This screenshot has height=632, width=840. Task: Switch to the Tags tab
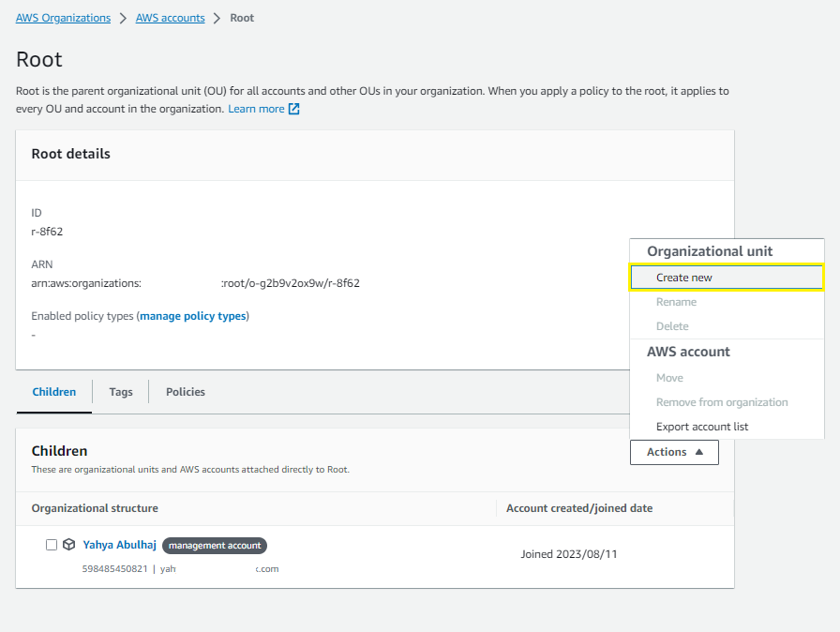tap(121, 392)
